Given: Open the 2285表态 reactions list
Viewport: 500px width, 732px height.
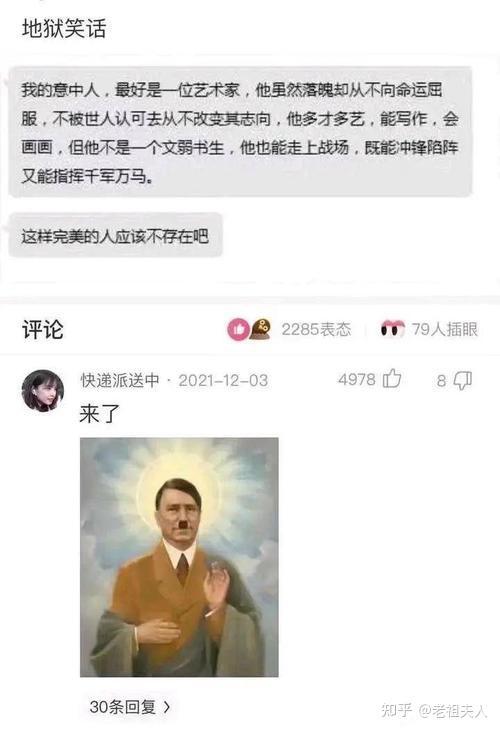Looking at the screenshot, I should coord(316,329).
